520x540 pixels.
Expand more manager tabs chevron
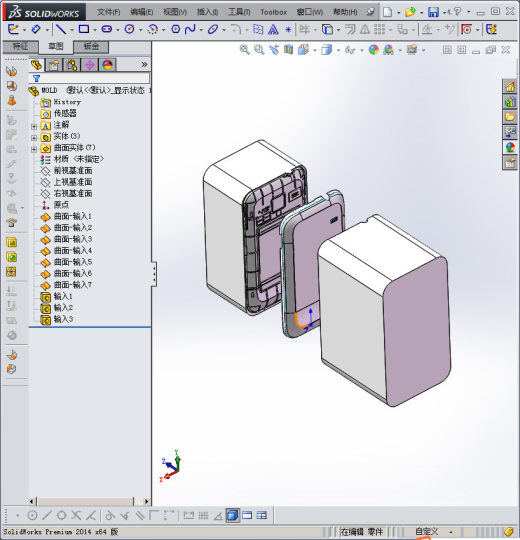tap(144, 64)
